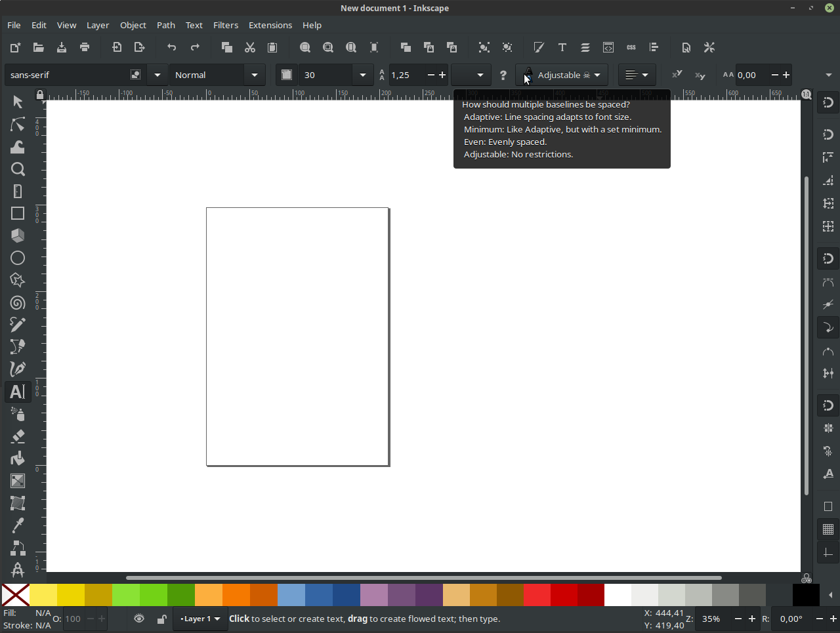Click the help question mark button
Image resolution: width=840 pixels, height=633 pixels.
tap(503, 75)
